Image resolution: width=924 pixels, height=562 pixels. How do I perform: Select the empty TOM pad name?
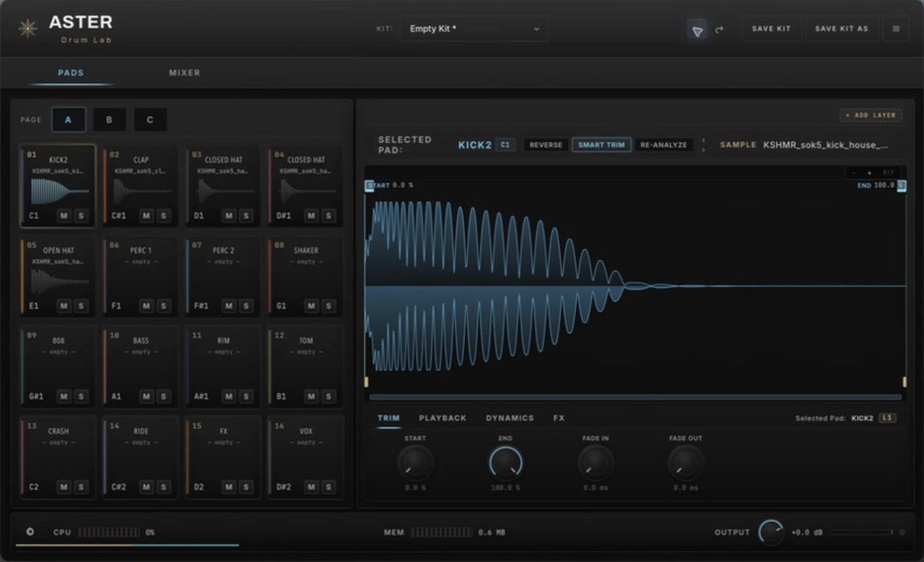pyautogui.click(x=306, y=340)
